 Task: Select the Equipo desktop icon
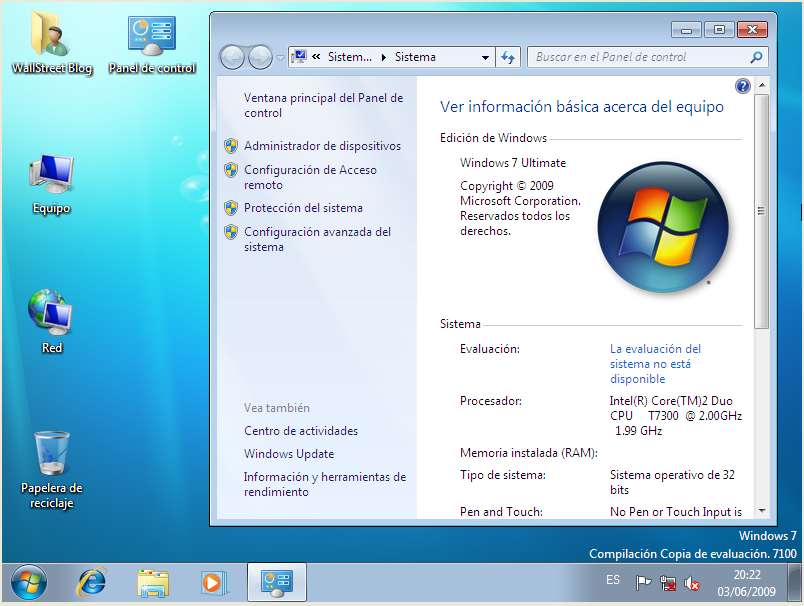click(x=51, y=184)
